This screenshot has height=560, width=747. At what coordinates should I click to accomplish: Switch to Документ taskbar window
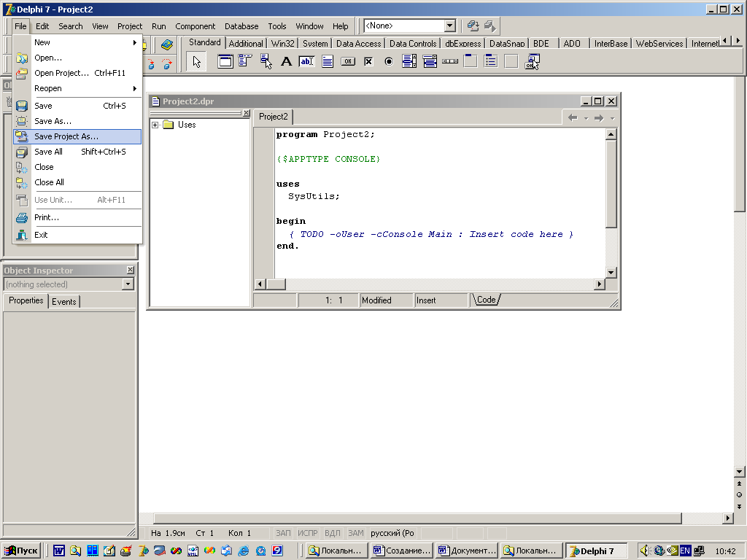[x=468, y=551]
